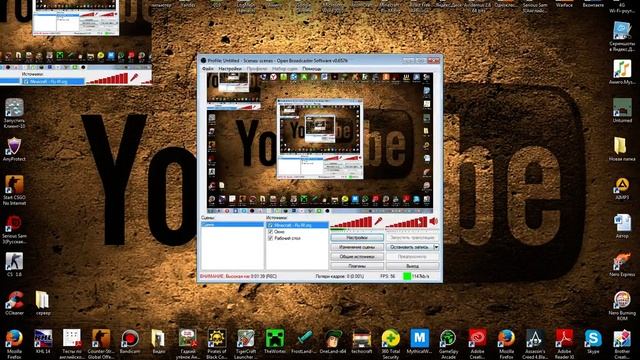The width and height of the screenshot is (640, 360).
Task: Open the Assassin's Creed 4 shortcut
Action: (x=535, y=344)
